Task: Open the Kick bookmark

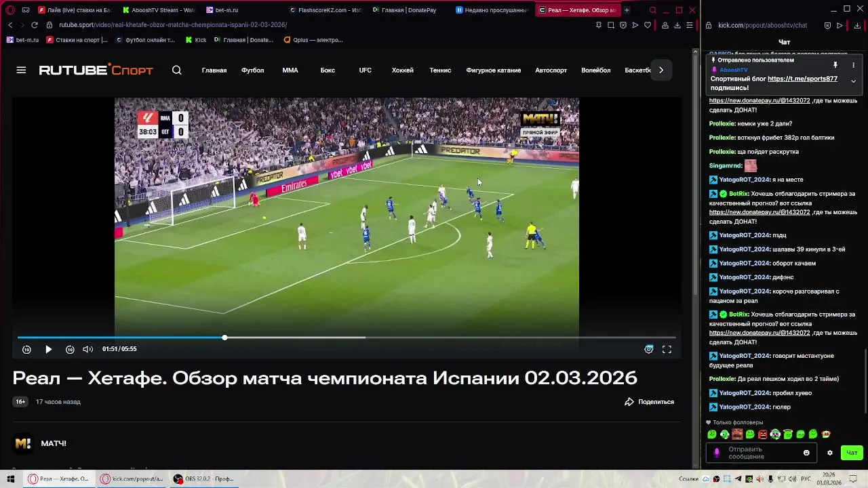Action: (x=196, y=40)
